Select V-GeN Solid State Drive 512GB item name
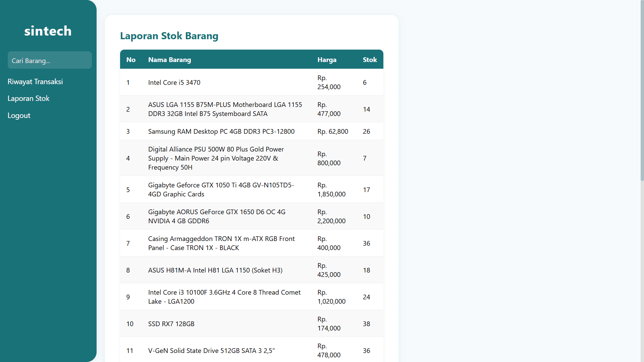 [x=211, y=351]
